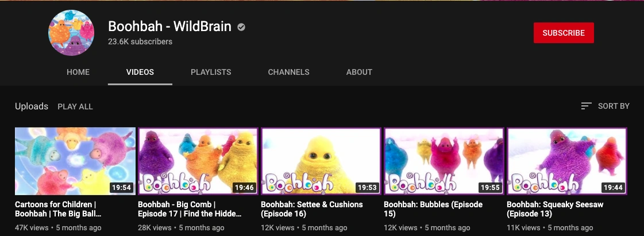
Task: Click Play All uploads
Action: tap(75, 106)
